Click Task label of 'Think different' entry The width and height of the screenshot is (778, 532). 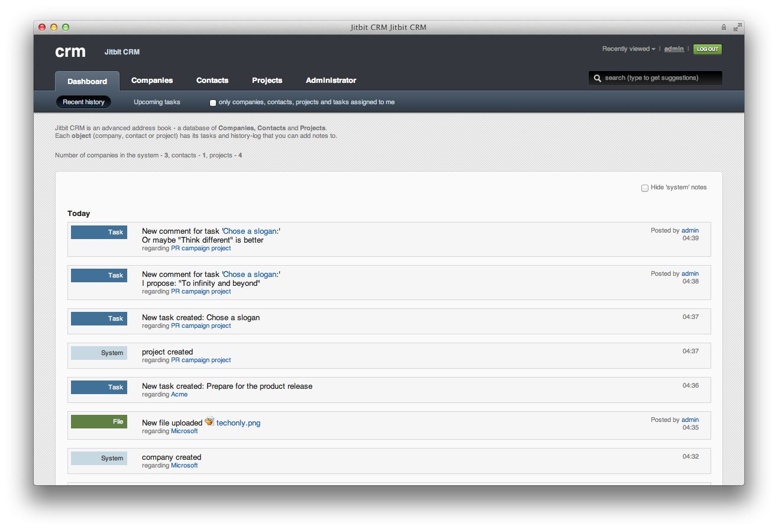[99, 233]
